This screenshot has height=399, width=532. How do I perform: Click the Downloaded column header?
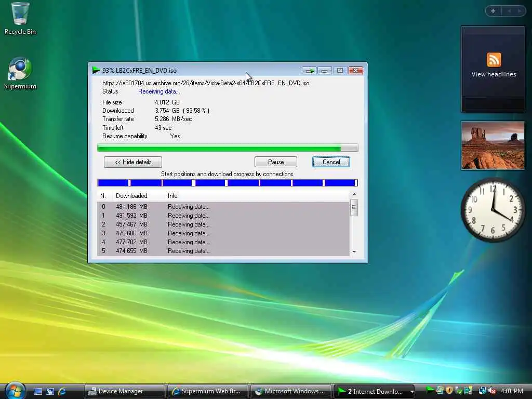point(131,196)
